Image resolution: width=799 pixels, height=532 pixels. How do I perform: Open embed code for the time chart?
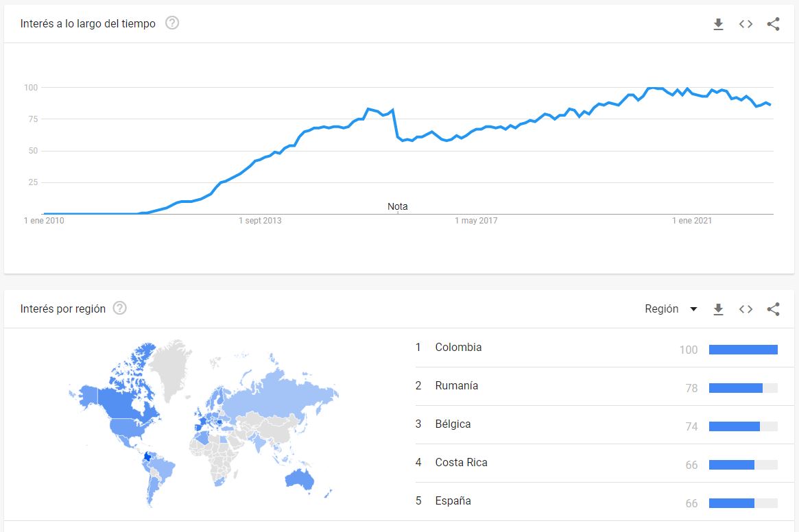pos(746,24)
